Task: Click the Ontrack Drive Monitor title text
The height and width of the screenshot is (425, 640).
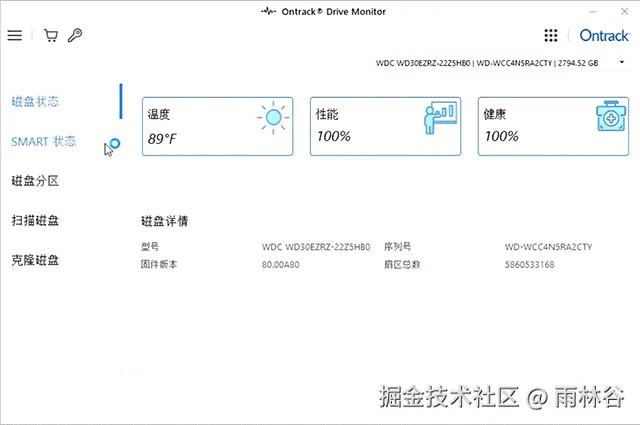Action: tap(333, 11)
